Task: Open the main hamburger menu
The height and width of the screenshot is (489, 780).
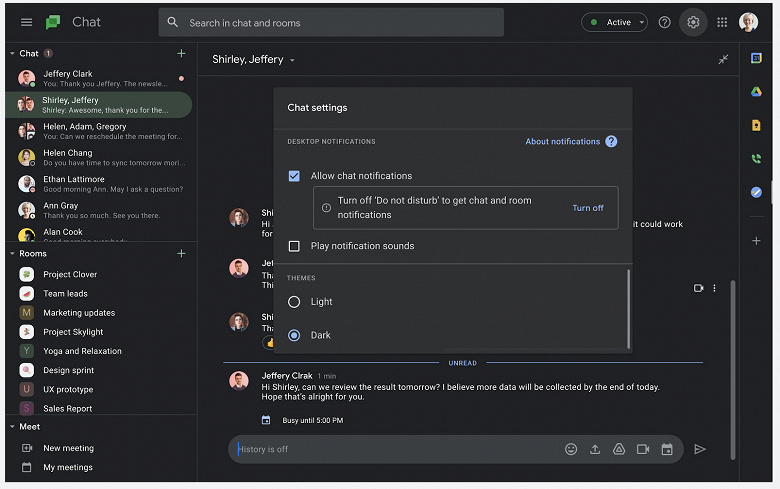Action: [26, 22]
